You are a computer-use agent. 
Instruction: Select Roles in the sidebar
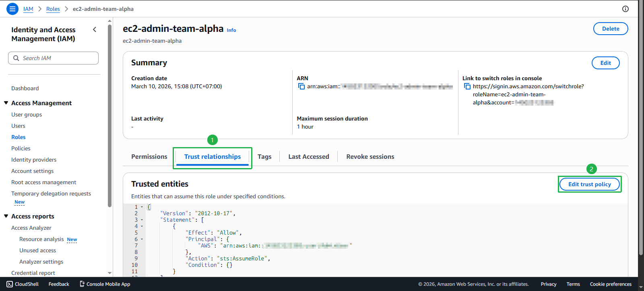(19, 137)
